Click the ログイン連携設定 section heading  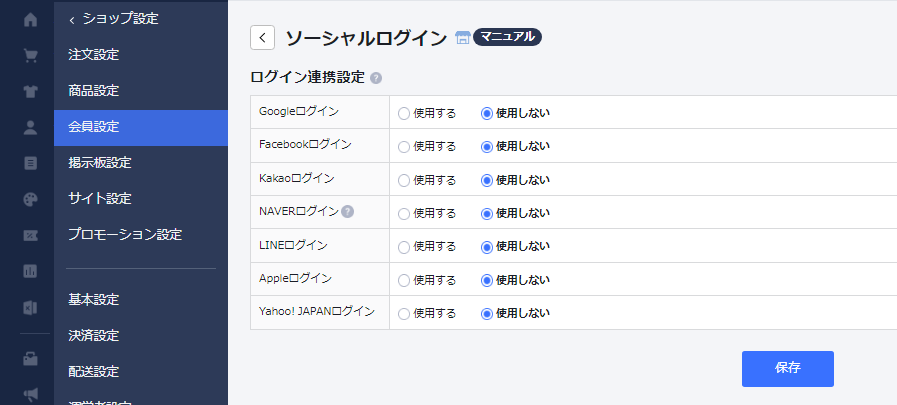tap(308, 78)
